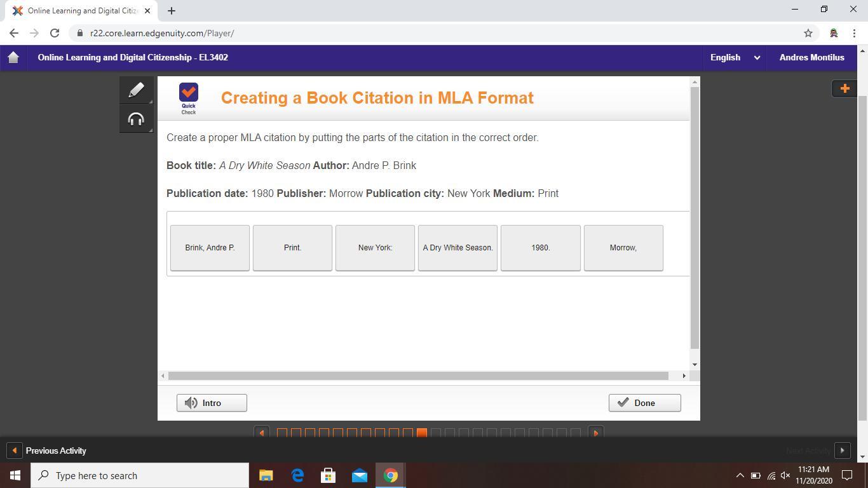Open the Andres Montilus user menu
The width and height of the screenshot is (868, 488).
[811, 57]
